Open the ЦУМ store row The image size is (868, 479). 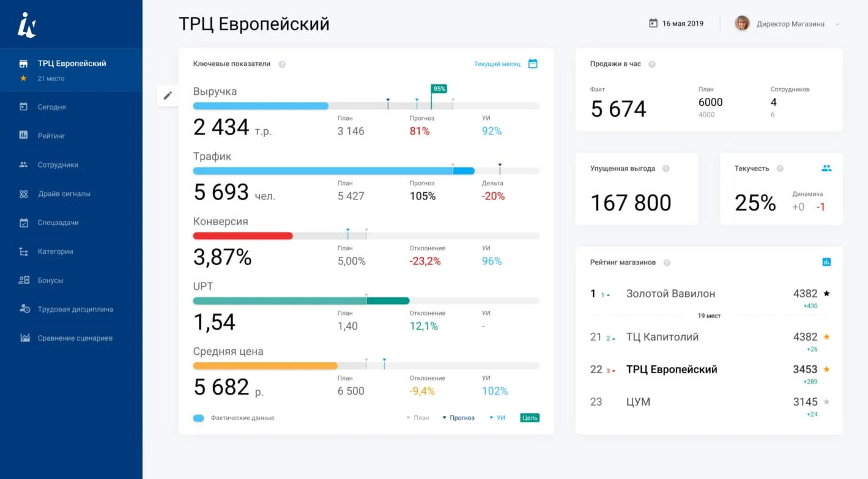[x=710, y=406]
